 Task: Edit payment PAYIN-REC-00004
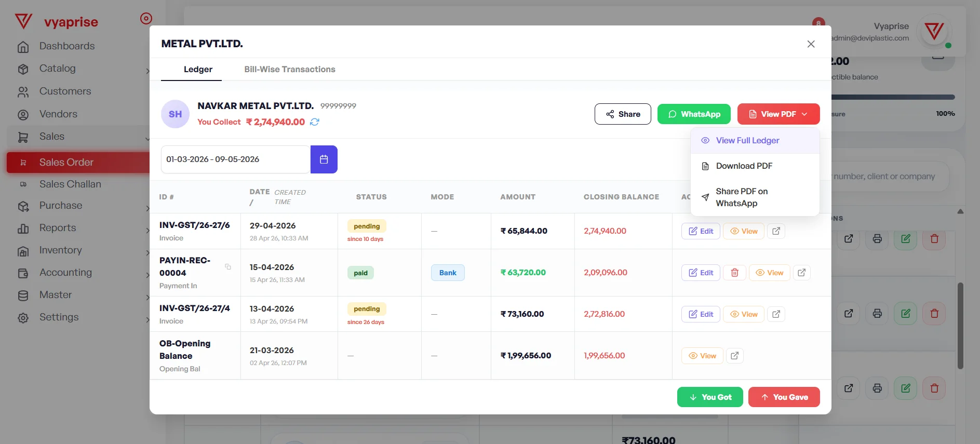[701, 273]
